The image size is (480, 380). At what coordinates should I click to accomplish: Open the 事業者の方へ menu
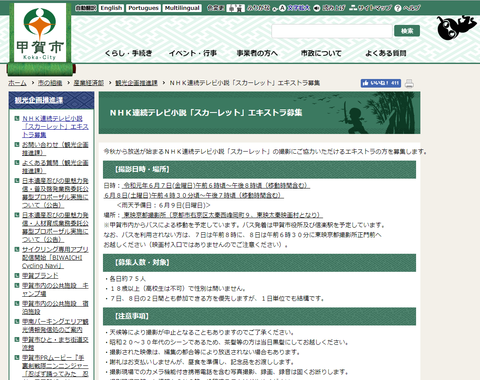[257, 53]
